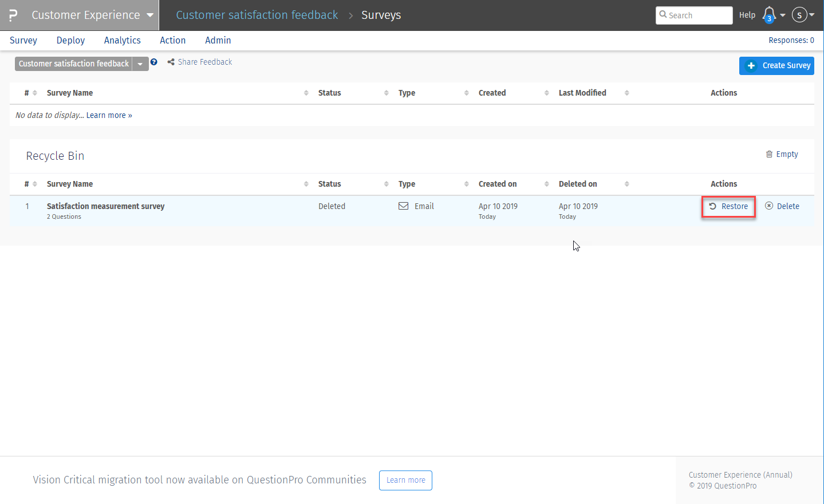Image resolution: width=824 pixels, height=504 pixels.
Task: Expand the Customer Experience product dropdown
Action: click(x=150, y=15)
